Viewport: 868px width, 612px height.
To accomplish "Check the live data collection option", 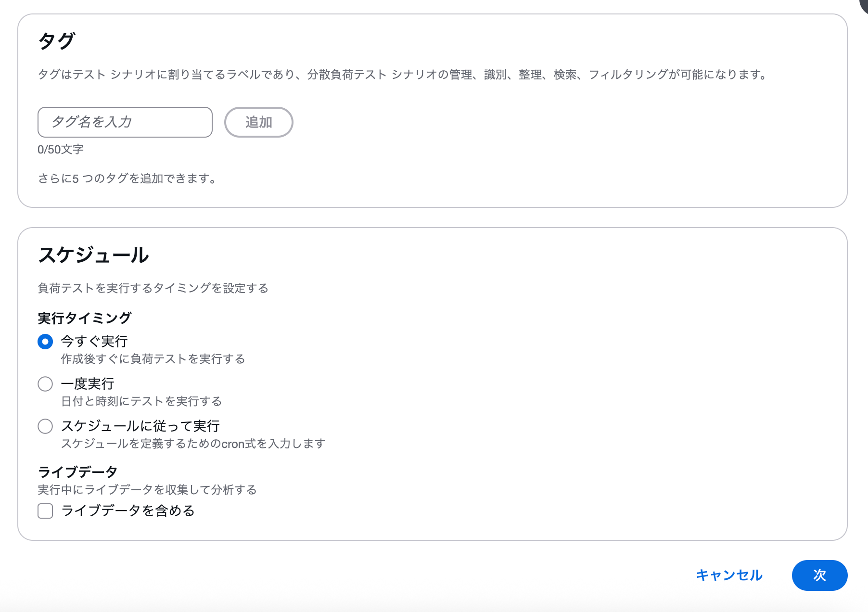I will (x=45, y=511).
